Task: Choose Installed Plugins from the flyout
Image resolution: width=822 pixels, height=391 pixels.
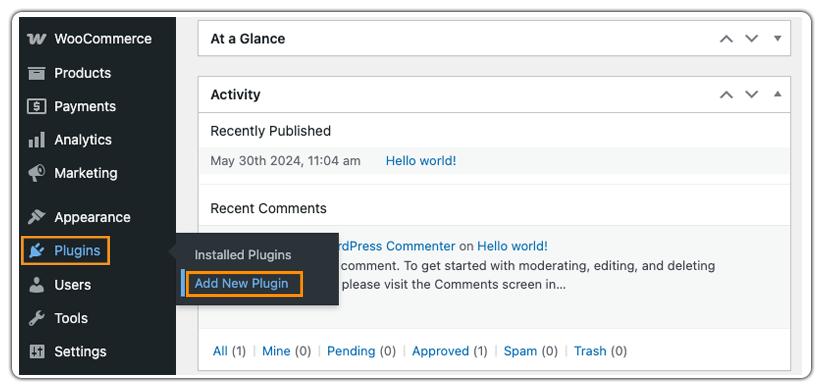Action: click(243, 255)
